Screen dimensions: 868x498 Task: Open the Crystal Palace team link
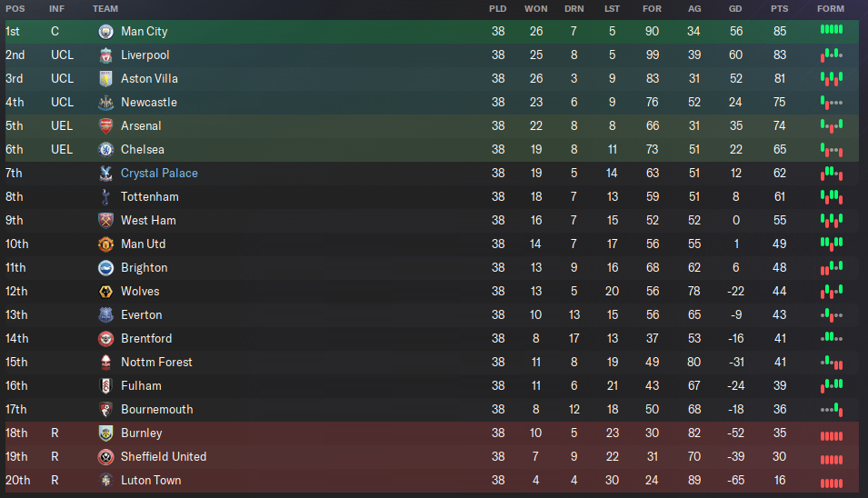[x=159, y=174]
